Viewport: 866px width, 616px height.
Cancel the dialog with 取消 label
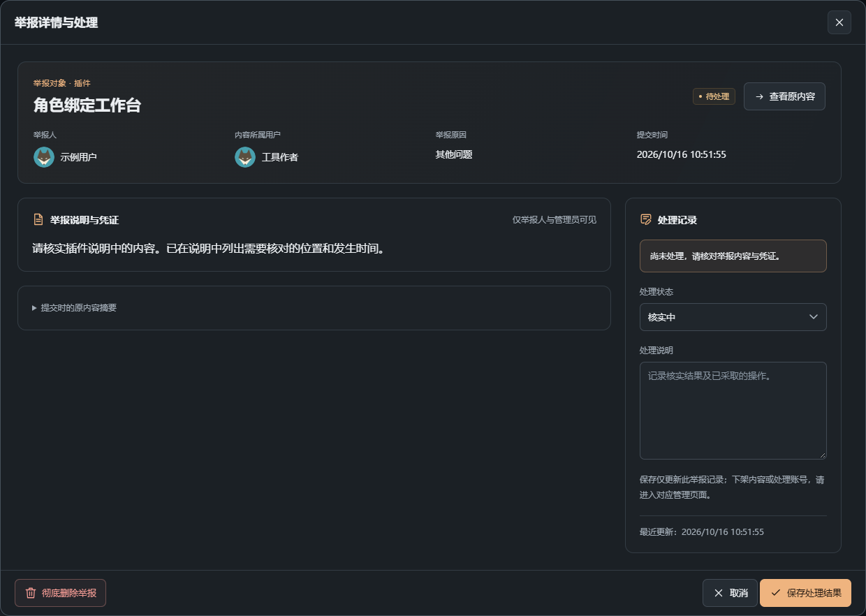pos(739,593)
